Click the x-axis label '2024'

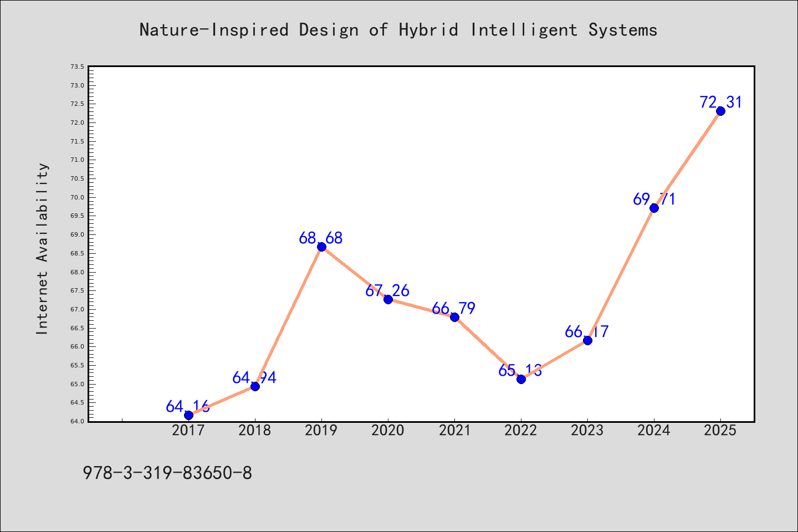click(x=654, y=430)
